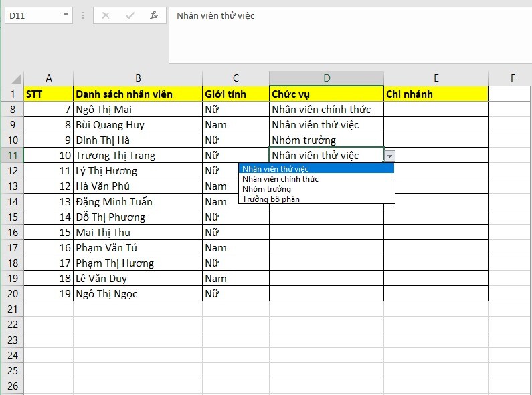Select column B header
Screen dimensions: 532x395
(138, 78)
